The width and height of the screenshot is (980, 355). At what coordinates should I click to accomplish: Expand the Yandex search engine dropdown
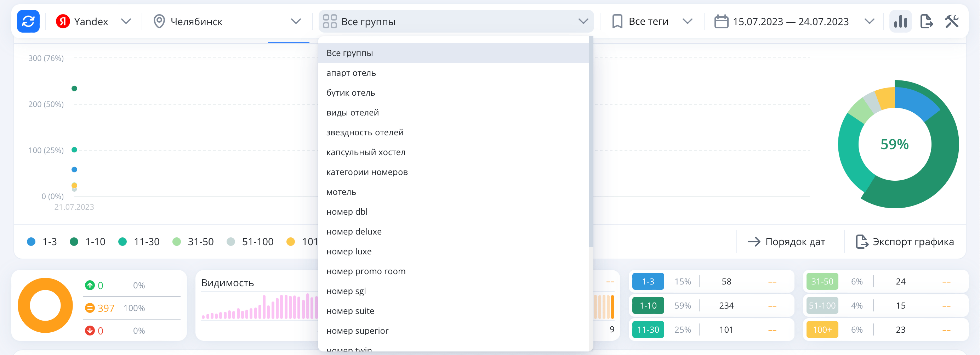126,21
